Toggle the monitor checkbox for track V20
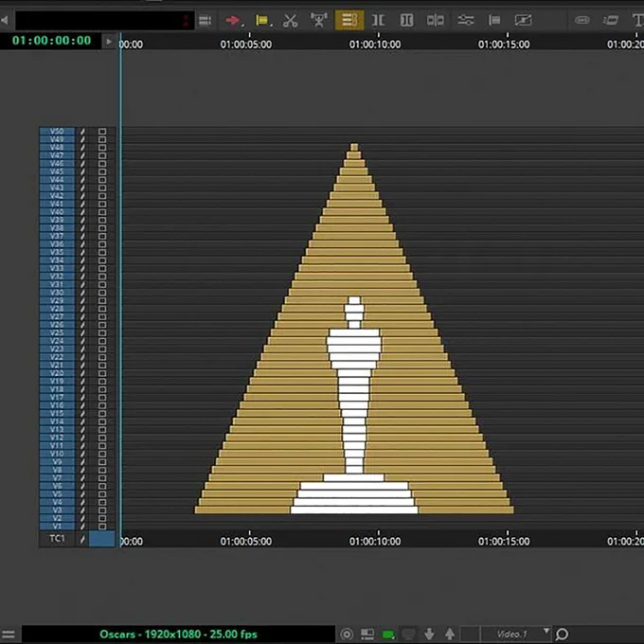This screenshot has width=644, height=644. click(102, 373)
